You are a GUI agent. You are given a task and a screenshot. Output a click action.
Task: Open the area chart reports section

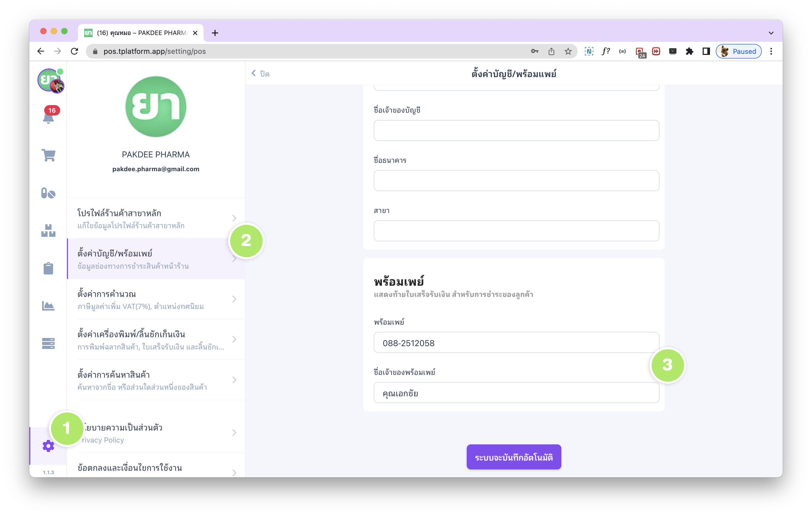click(x=48, y=306)
